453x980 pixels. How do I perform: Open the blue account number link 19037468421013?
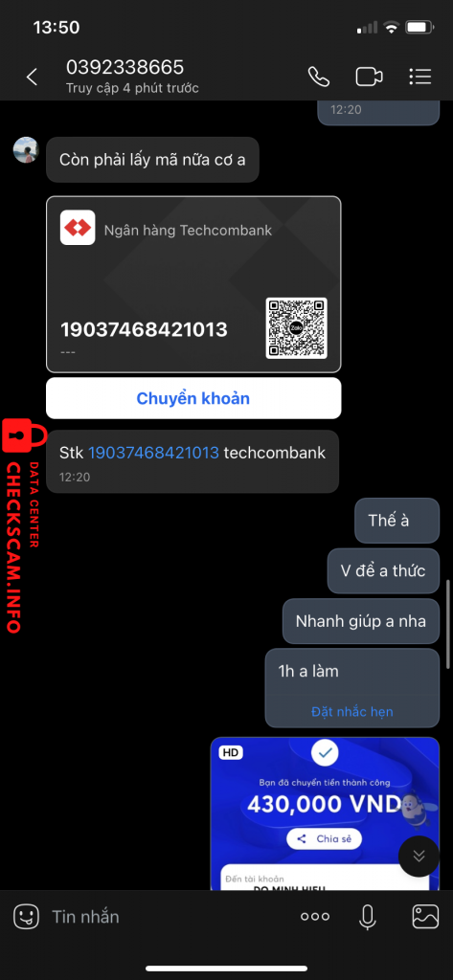(x=154, y=453)
